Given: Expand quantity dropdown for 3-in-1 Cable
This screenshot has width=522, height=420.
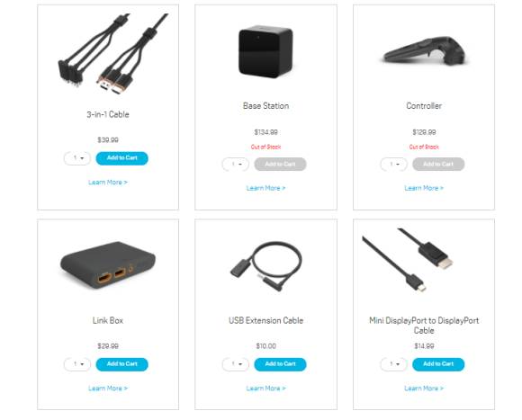Looking at the screenshot, I should [x=77, y=158].
